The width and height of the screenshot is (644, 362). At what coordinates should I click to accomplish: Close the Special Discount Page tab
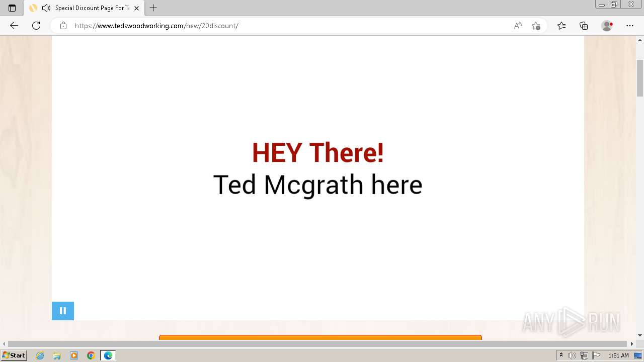(136, 8)
